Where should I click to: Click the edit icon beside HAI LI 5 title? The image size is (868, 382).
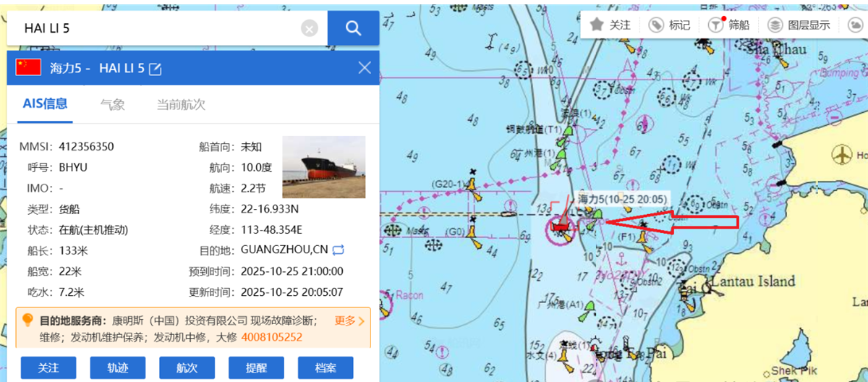click(155, 69)
